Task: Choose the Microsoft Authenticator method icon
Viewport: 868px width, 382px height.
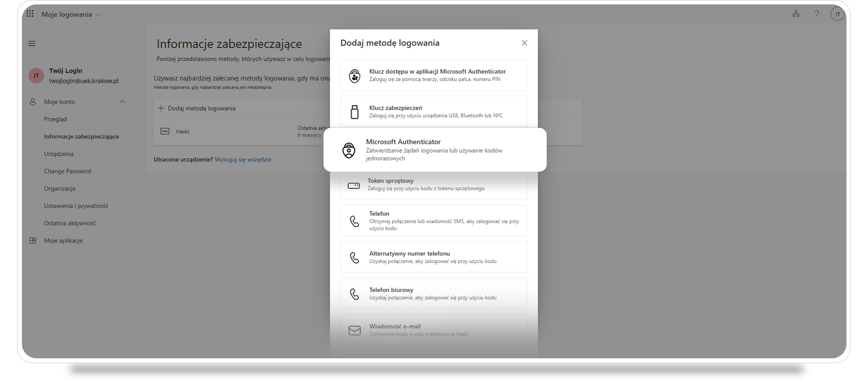Action: tap(349, 150)
